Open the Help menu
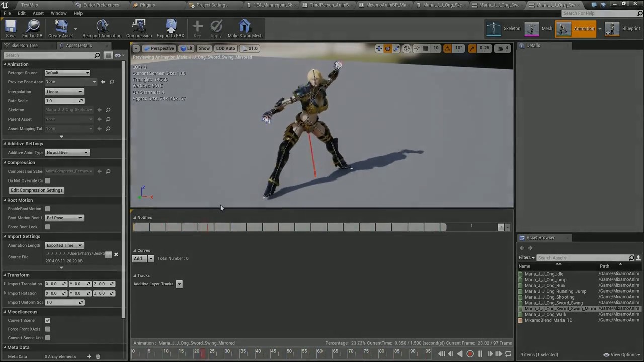Viewport: 644px width, 362px height. pos(78,13)
